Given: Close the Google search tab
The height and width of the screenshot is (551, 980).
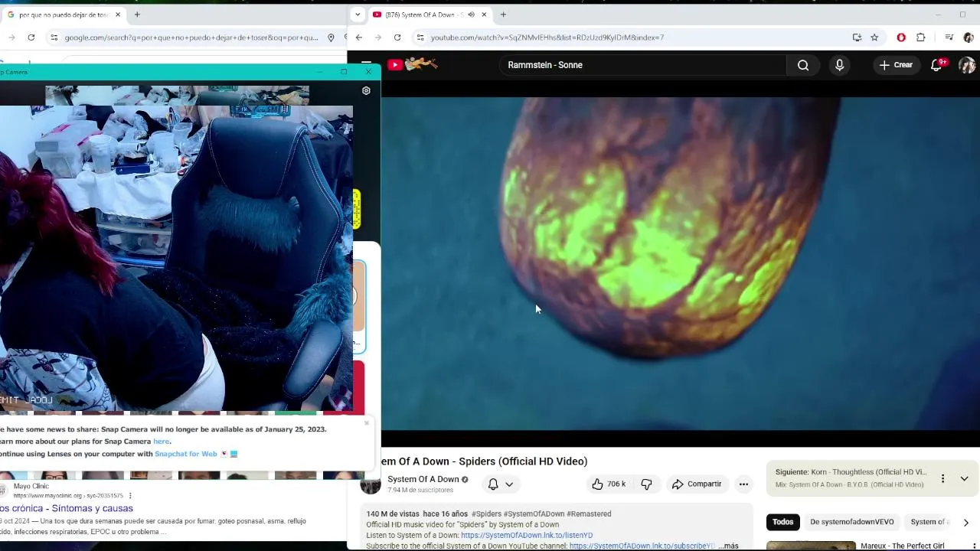Looking at the screenshot, I should point(118,15).
